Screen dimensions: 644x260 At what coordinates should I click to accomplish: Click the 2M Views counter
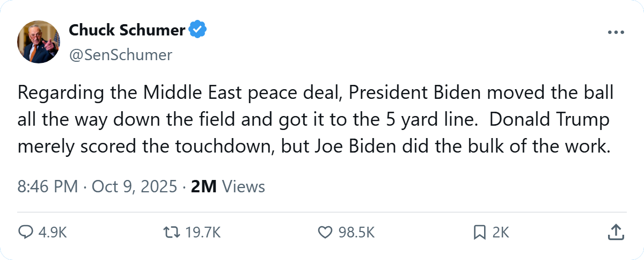tap(228, 186)
